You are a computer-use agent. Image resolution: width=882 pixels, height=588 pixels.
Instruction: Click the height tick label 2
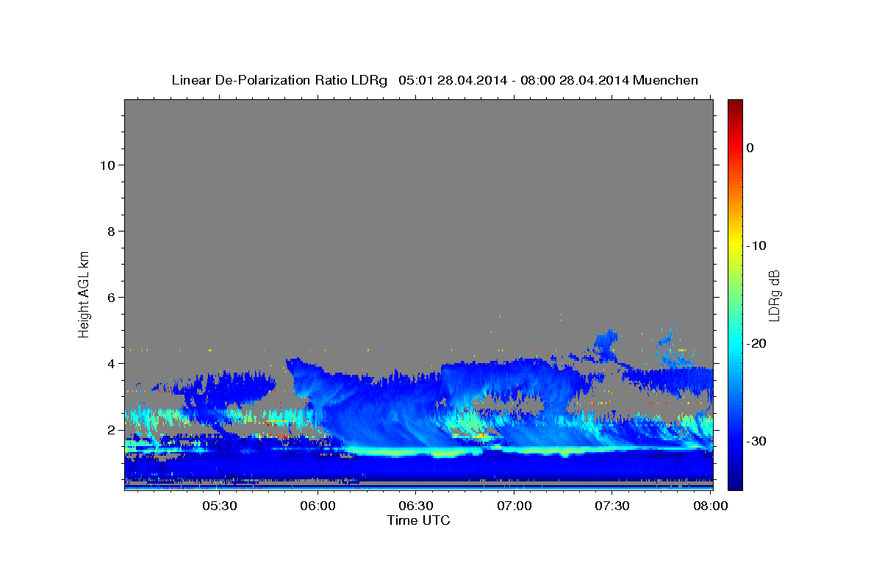[x=112, y=430]
